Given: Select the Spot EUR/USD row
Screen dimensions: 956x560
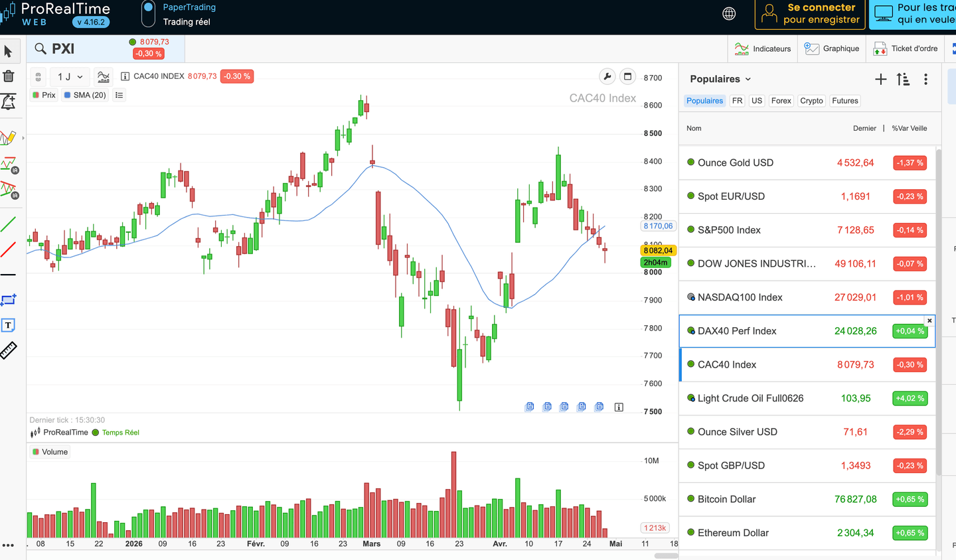Looking at the screenshot, I should click(807, 196).
